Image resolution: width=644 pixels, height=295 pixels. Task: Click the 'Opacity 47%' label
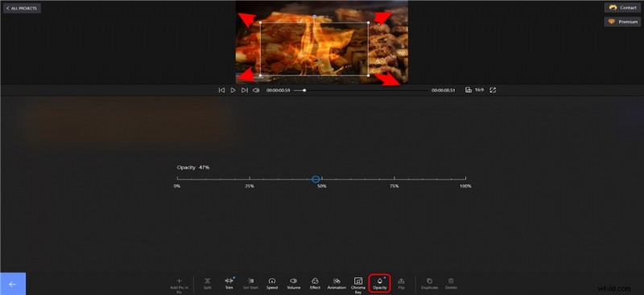(x=193, y=167)
